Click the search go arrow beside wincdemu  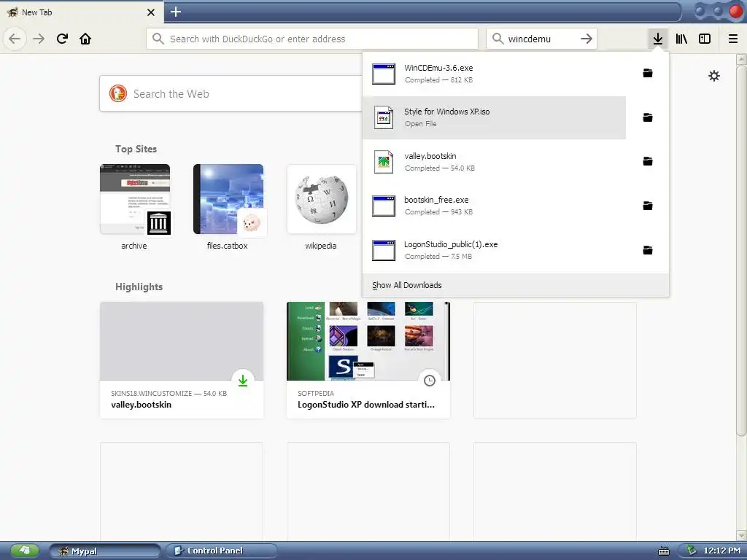[x=587, y=39]
